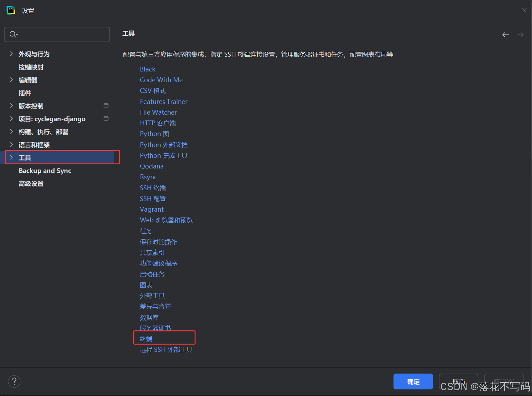Click the icon beside 项目: cyclegan-django entry
This screenshot has width=532, height=396.
106,118
